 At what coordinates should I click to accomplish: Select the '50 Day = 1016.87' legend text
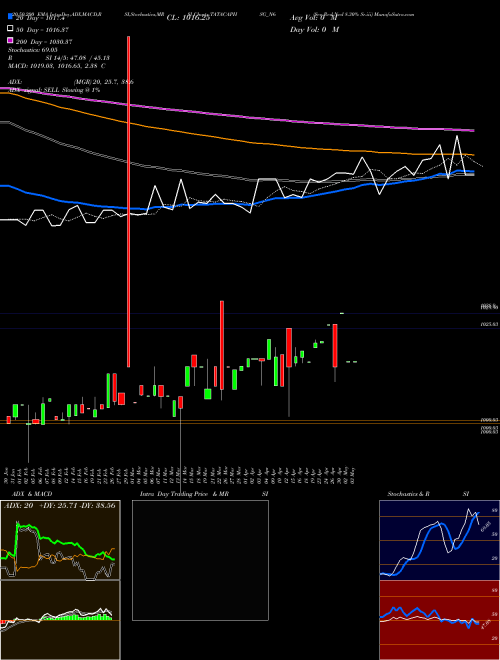click(x=42, y=30)
